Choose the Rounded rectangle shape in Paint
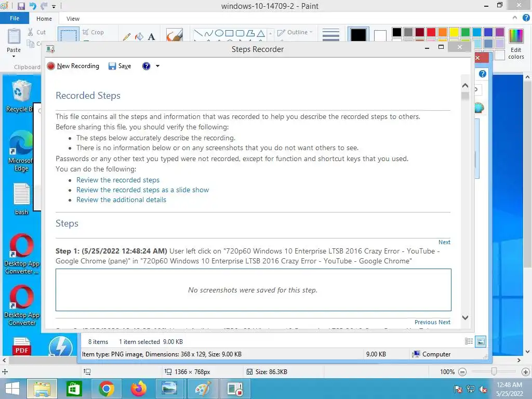Viewport: 532px width, 399px height. (x=240, y=33)
